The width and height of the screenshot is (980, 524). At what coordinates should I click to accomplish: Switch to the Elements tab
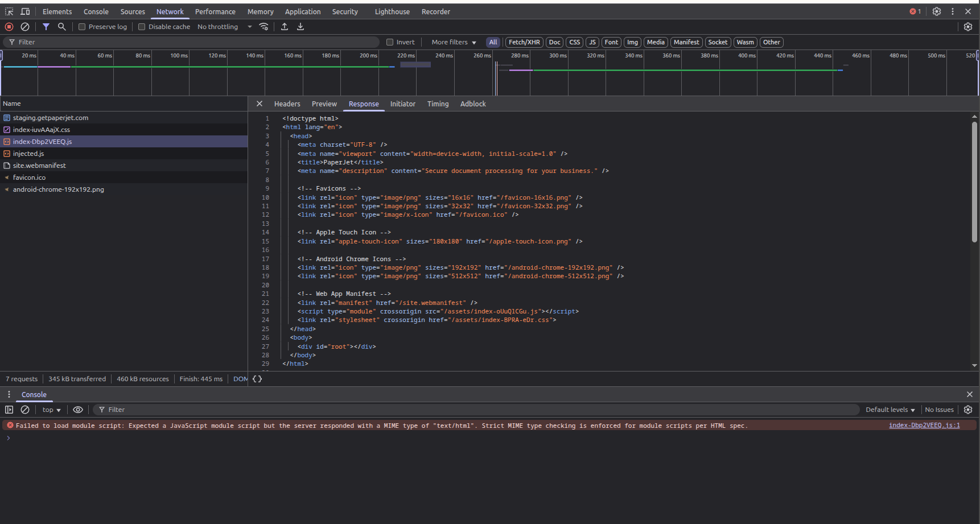click(57, 11)
